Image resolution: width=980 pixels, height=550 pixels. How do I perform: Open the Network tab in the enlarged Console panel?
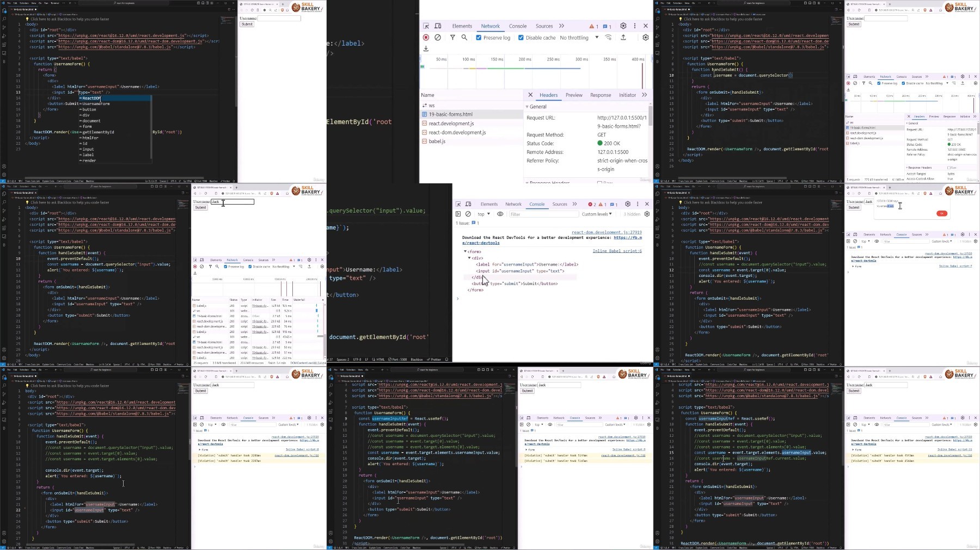513,205
